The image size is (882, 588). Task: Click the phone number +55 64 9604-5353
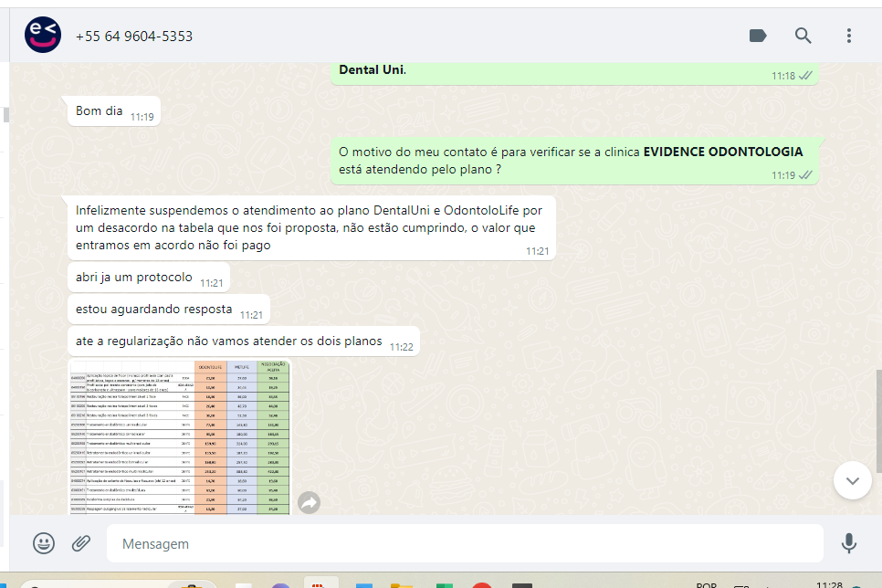[134, 36]
